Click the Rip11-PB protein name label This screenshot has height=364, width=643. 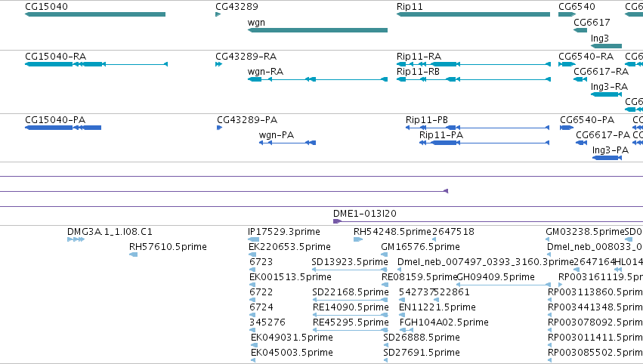coord(426,120)
